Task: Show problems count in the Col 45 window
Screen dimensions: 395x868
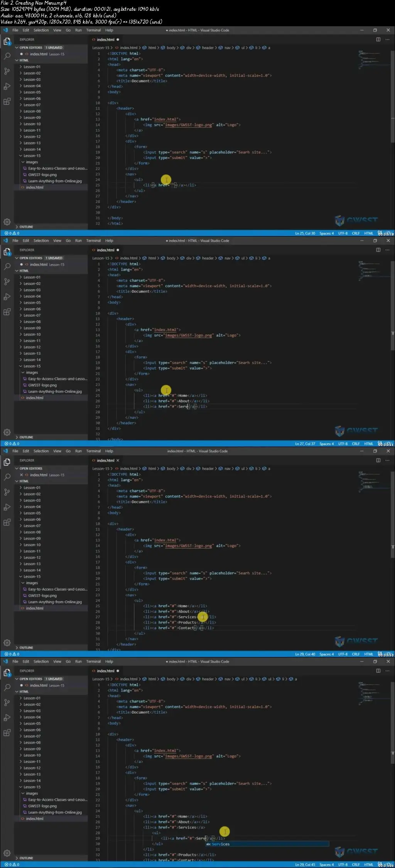Action: [x=12, y=865]
